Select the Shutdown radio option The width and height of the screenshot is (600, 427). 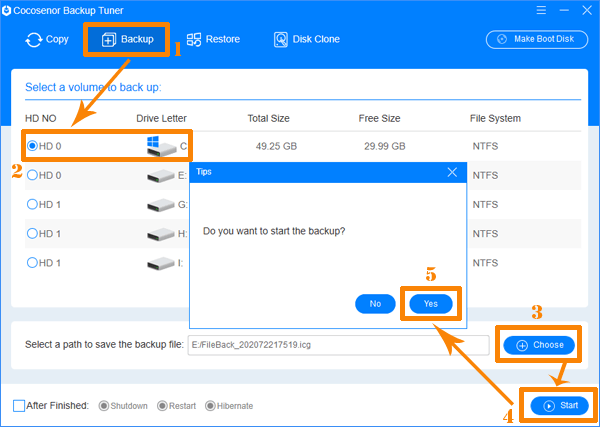tap(103, 406)
